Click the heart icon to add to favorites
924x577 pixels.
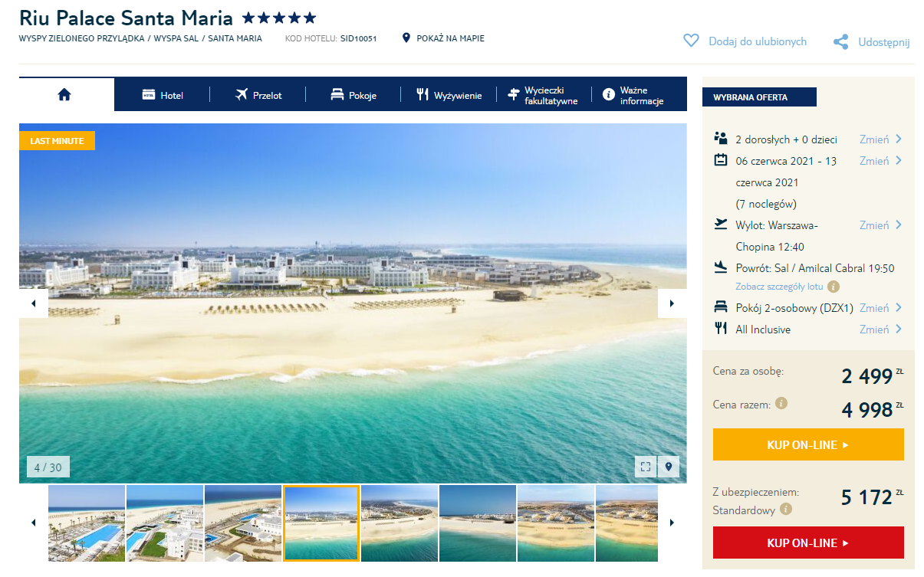(691, 41)
